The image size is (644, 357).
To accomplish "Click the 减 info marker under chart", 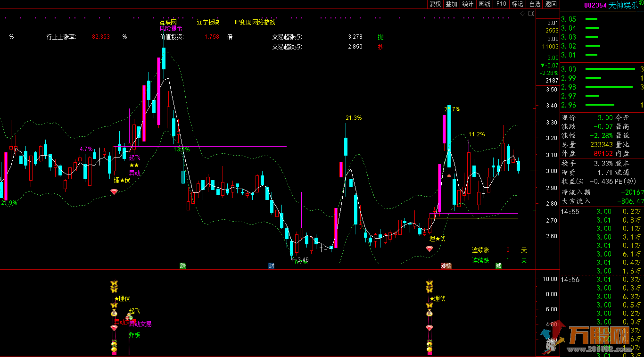I will [x=498, y=266].
